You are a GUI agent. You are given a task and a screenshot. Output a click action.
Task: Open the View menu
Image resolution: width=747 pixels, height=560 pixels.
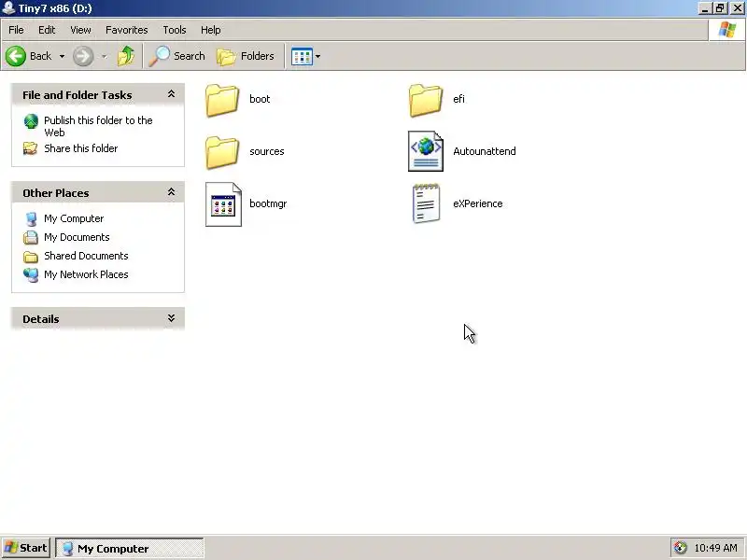(80, 30)
